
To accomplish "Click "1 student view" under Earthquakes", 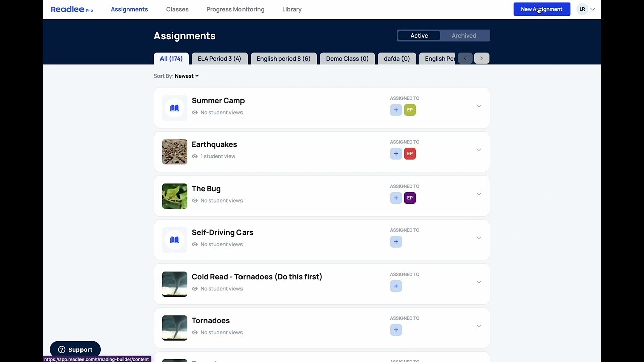I will coord(218,156).
